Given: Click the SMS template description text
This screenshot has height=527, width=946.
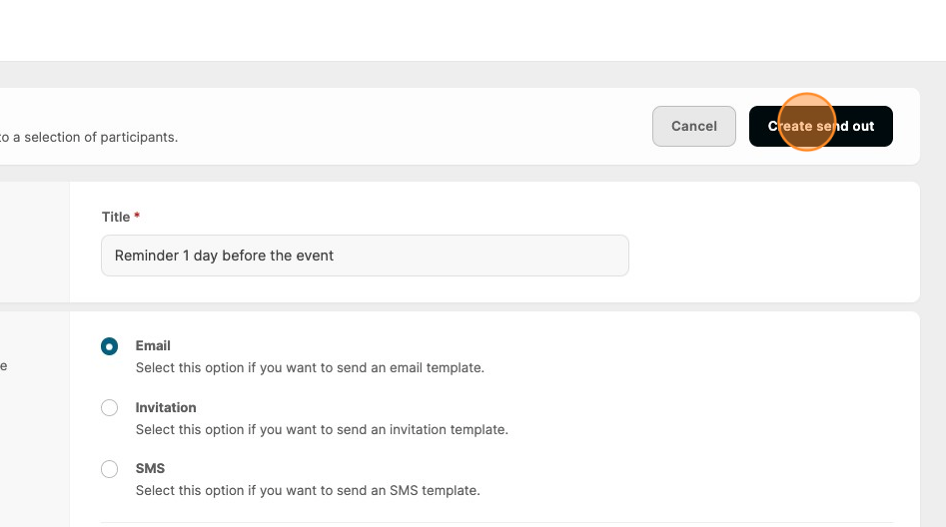Looking at the screenshot, I should [308, 491].
